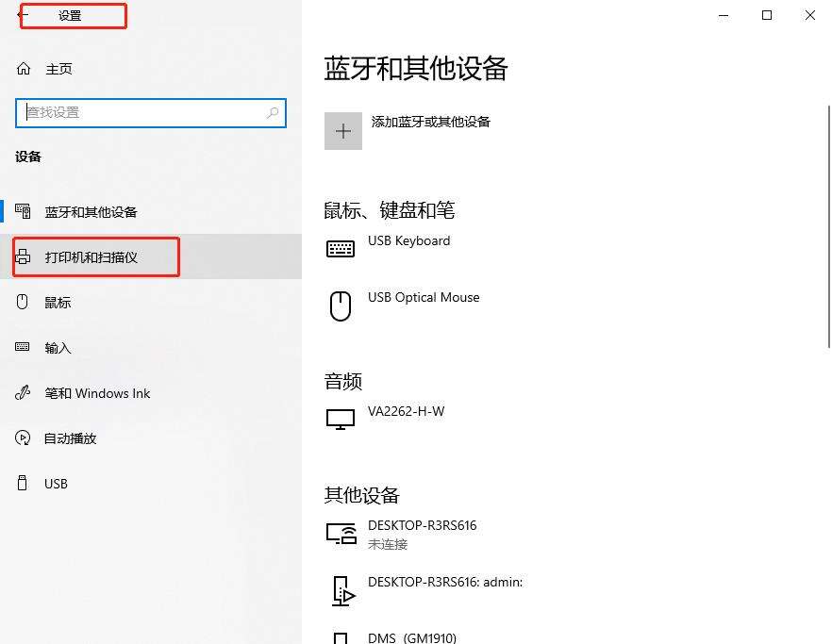Minimize the Settings window
Screen dimensions: 832x644
pos(724,15)
